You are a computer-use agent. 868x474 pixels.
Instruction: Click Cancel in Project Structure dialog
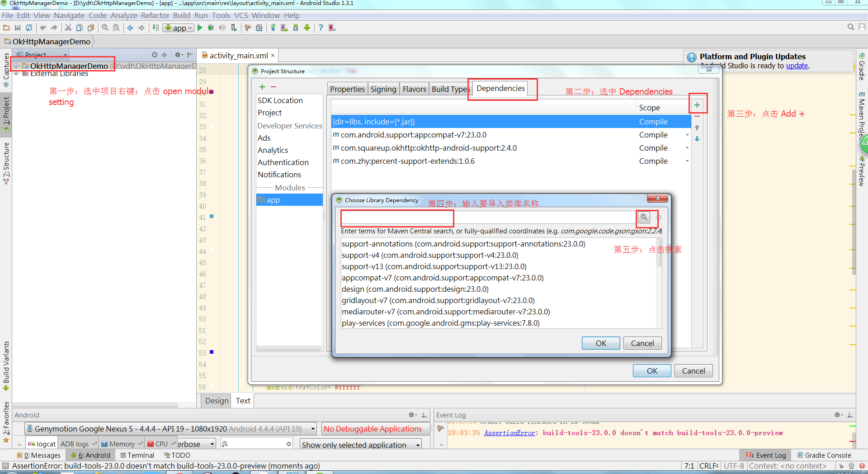pyautogui.click(x=693, y=371)
